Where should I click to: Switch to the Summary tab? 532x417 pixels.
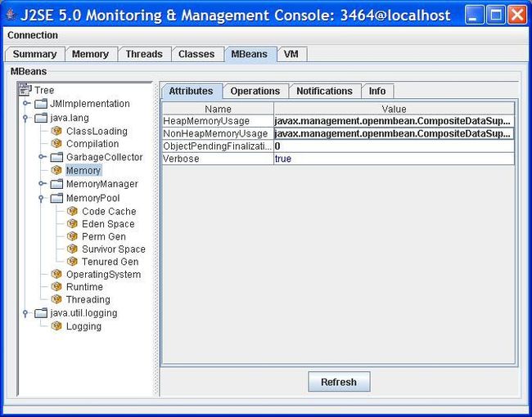pos(34,54)
